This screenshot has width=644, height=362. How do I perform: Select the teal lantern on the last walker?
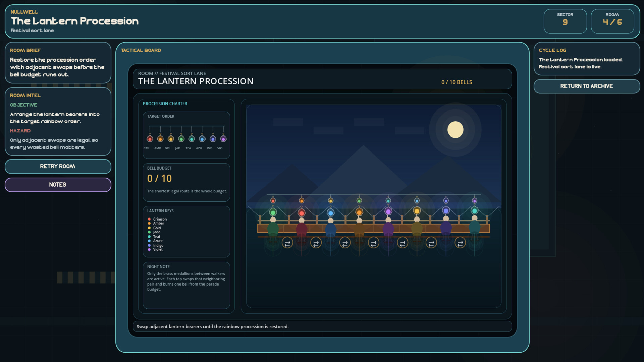pos(475,211)
